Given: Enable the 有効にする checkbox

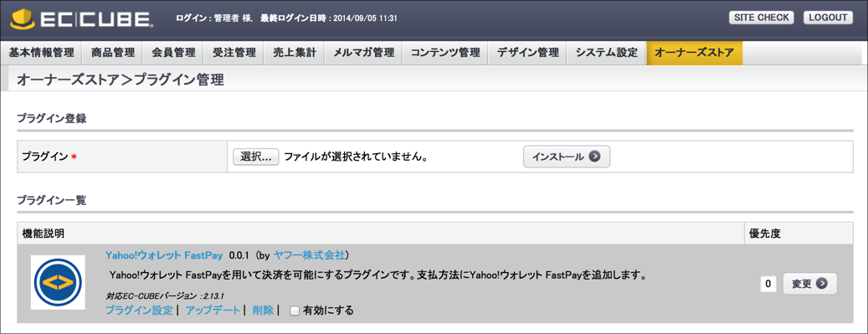Looking at the screenshot, I should click(295, 311).
